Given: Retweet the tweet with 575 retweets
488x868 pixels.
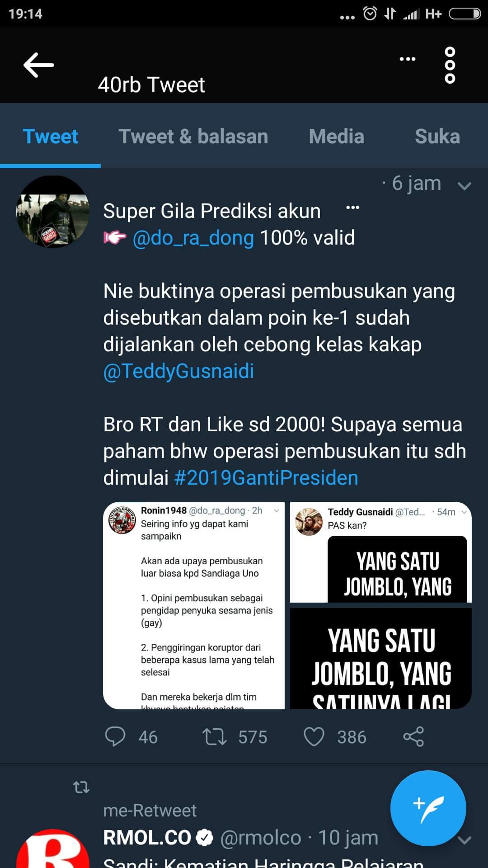Looking at the screenshot, I should click(x=214, y=736).
